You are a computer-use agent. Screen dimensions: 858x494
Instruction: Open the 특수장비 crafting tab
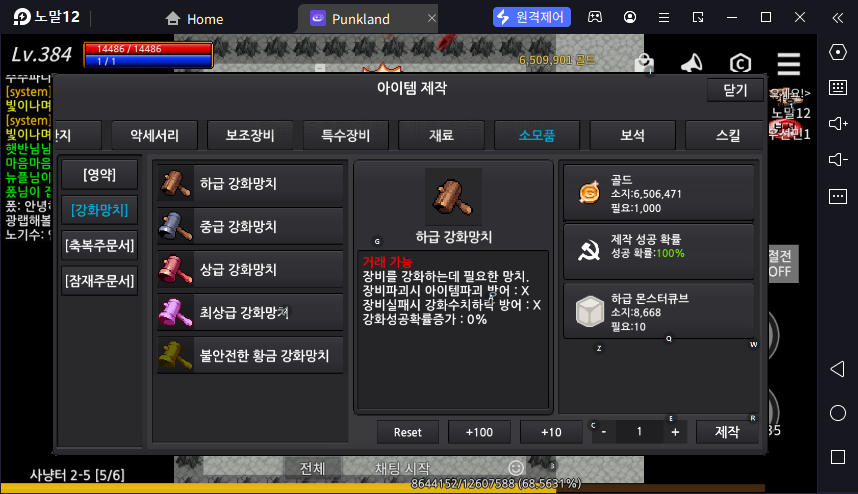[x=346, y=135]
